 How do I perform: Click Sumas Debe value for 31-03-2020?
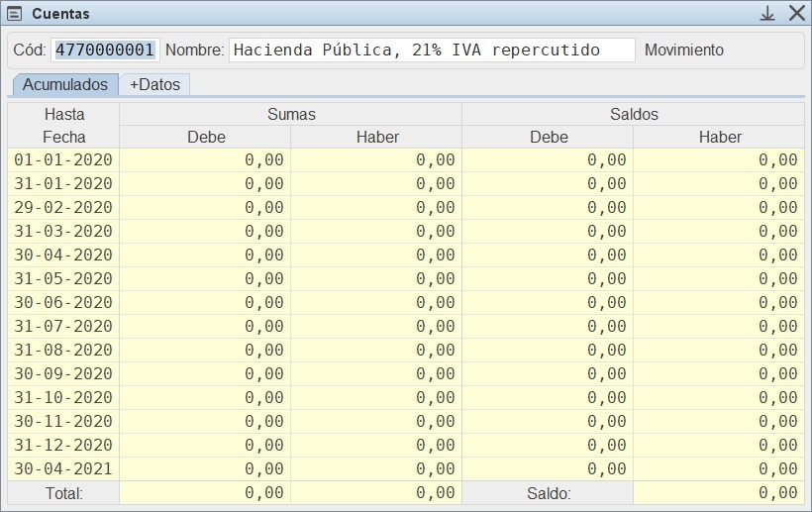tap(205, 232)
